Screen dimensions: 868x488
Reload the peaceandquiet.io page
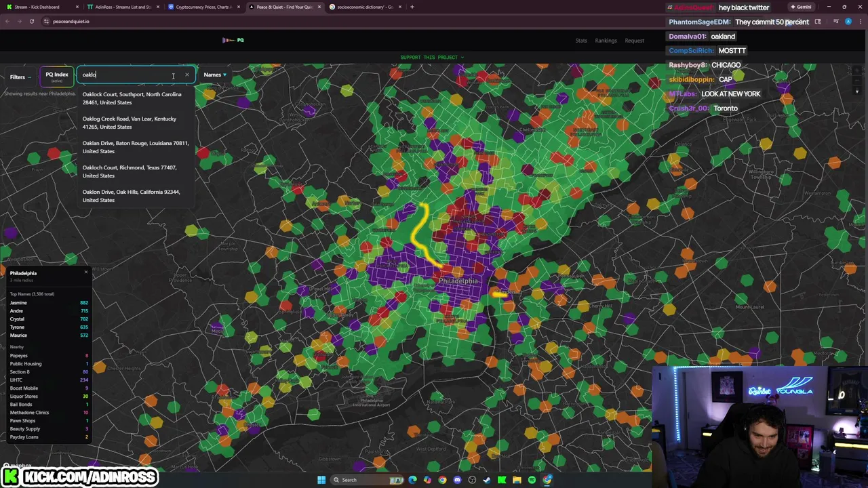pos(31,21)
